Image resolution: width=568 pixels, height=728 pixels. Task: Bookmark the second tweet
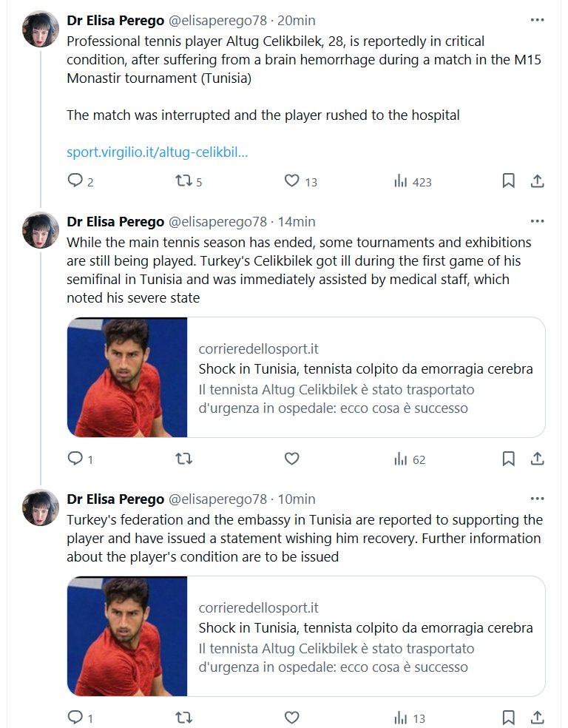(x=508, y=459)
